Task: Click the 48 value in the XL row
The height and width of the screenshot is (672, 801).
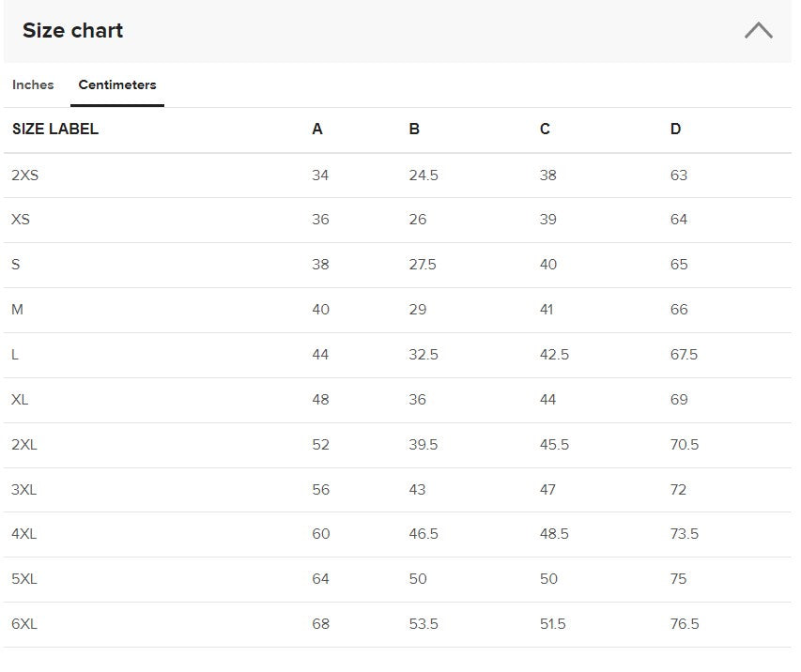Action: tap(320, 400)
